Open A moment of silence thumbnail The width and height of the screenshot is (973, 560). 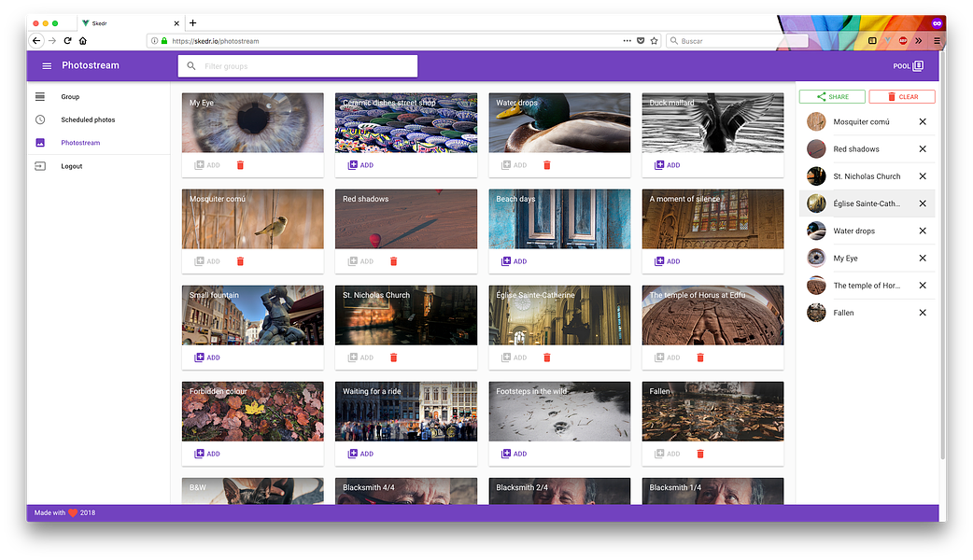pos(712,219)
